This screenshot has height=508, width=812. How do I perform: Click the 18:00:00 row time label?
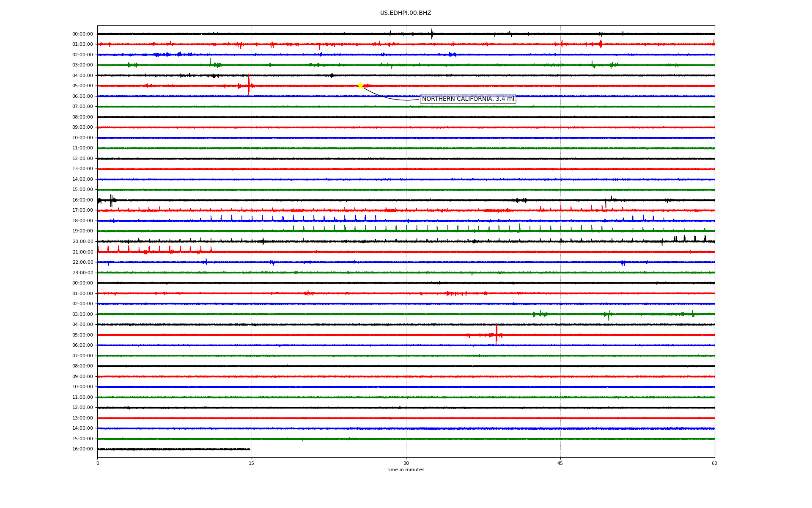point(82,221)
